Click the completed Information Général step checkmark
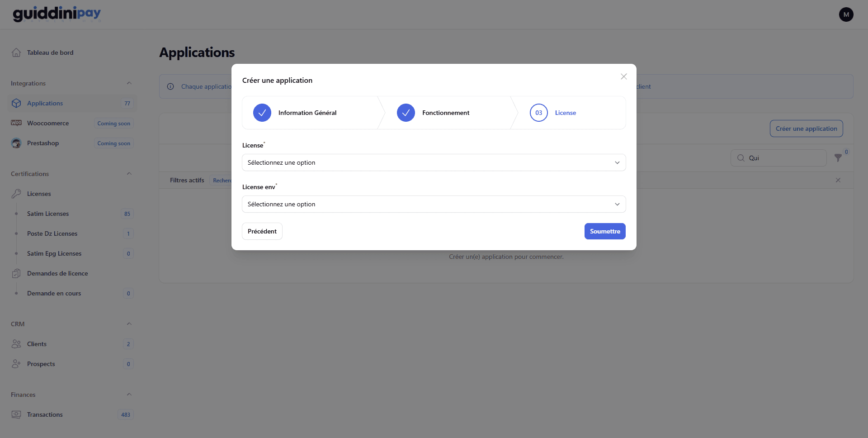This screenshot has height=438, width=868. tap(262, 113)
